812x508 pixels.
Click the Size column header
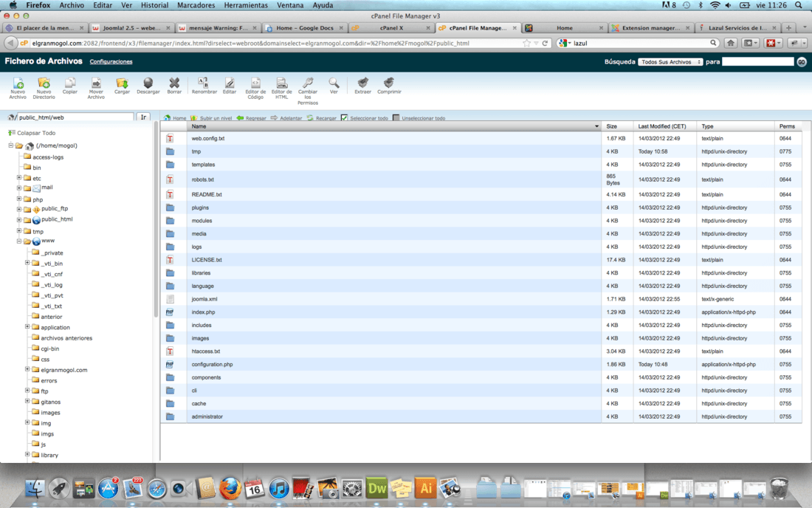pos(612,126)
